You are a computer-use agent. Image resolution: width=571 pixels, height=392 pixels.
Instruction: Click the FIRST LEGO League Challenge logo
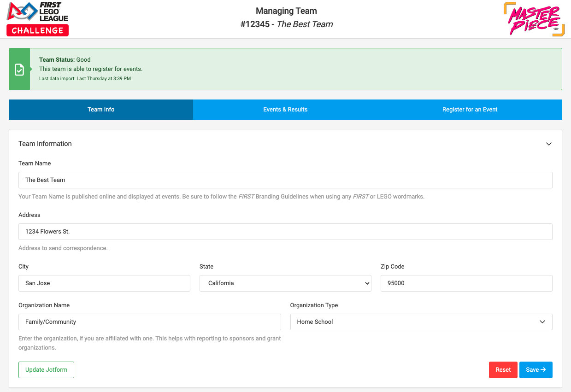[x=38, y=19]
